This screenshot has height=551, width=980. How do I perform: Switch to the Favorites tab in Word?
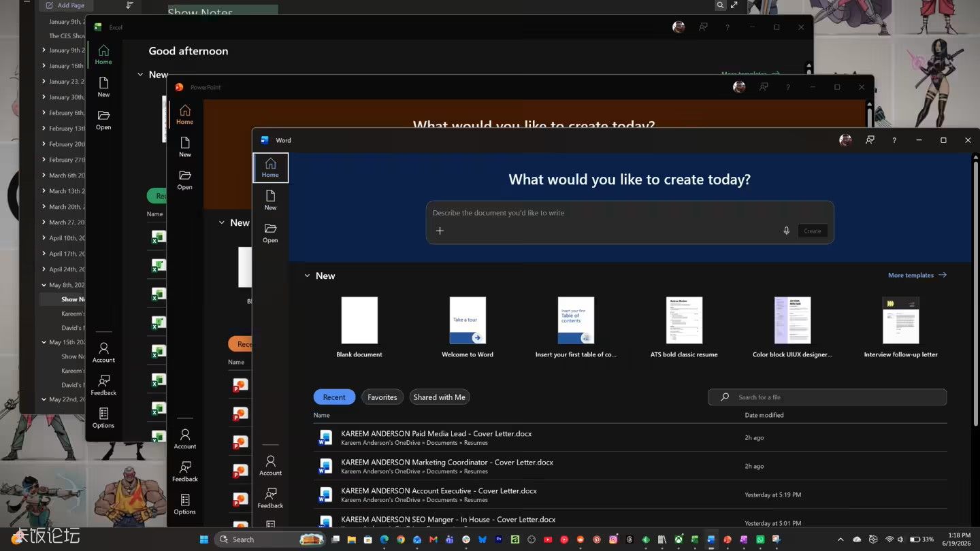click(382, 397)
